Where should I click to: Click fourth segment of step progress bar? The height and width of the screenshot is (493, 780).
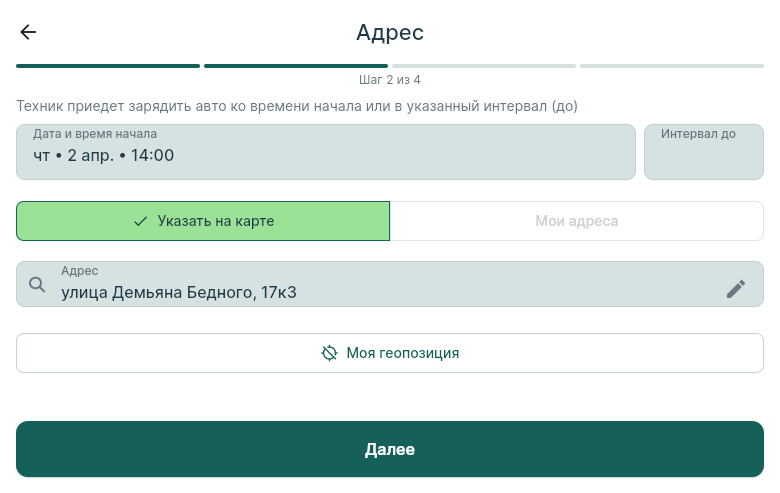tap(672, 66)
